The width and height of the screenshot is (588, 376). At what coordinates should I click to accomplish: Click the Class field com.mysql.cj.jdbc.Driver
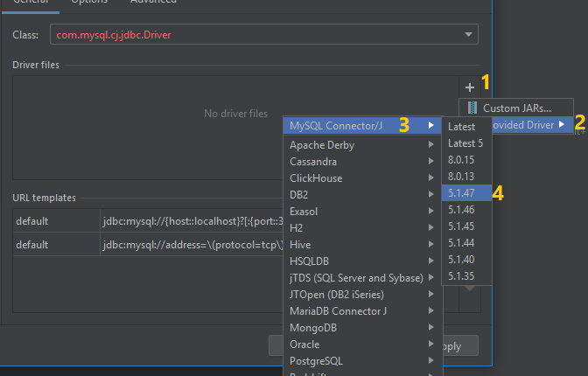264,34
